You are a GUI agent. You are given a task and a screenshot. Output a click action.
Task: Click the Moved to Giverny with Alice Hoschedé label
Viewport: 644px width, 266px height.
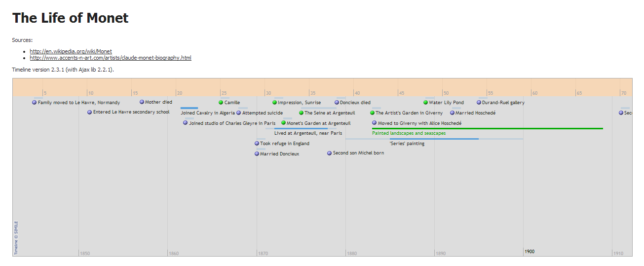419,123
